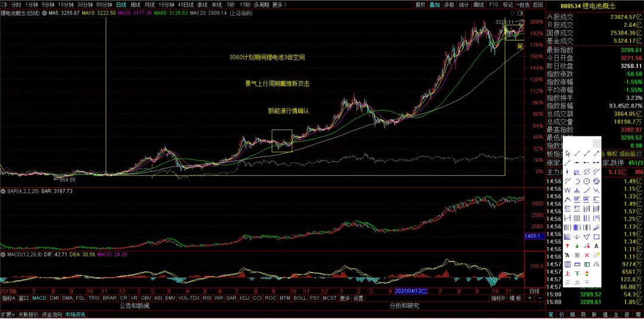Open the 公告和新闻 panel
This screenshot has height=319, width=644.
point(135,306)
